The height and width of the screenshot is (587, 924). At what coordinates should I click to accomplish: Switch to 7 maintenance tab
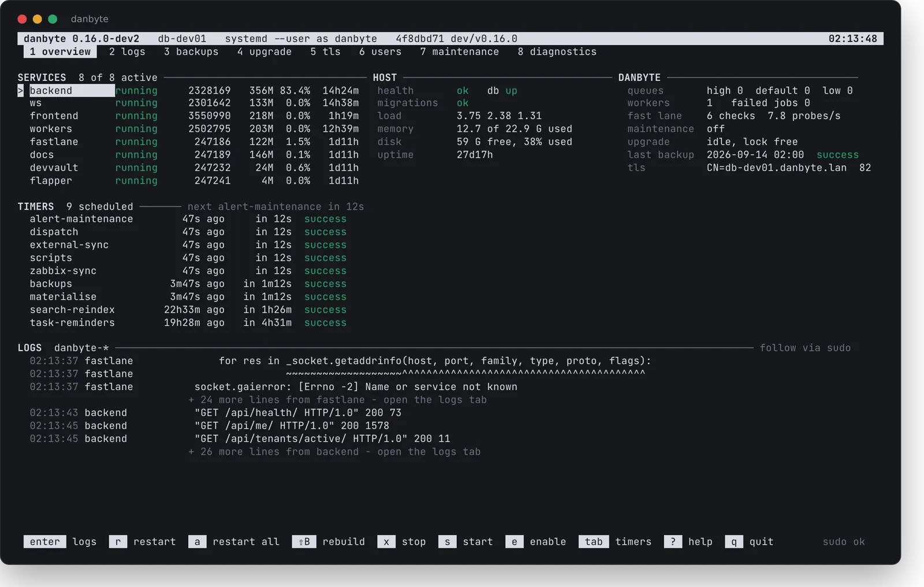(460, 52)
